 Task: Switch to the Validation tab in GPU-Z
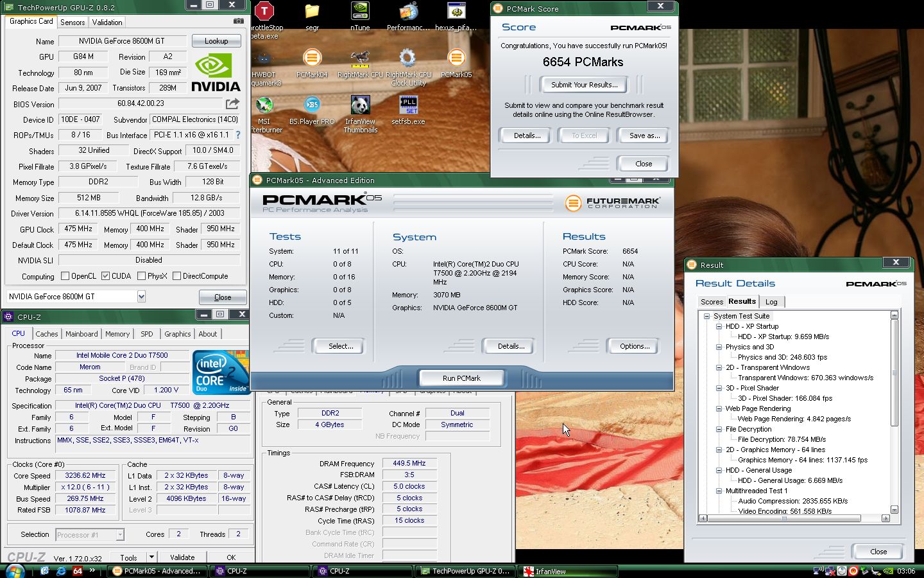107,22
